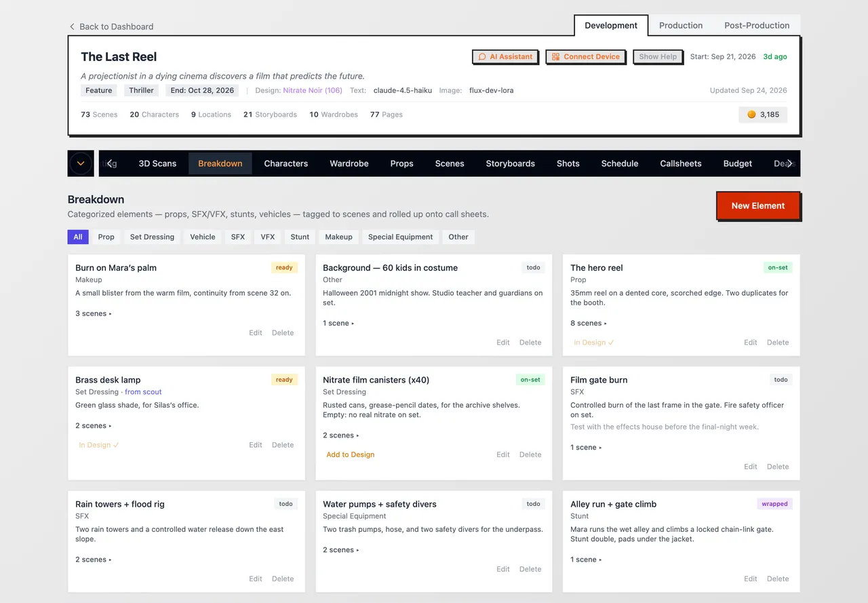Image resolution: width=868 pixels, height=603 pixels.
Task: Switch to the Production tab
Action: 681,25
